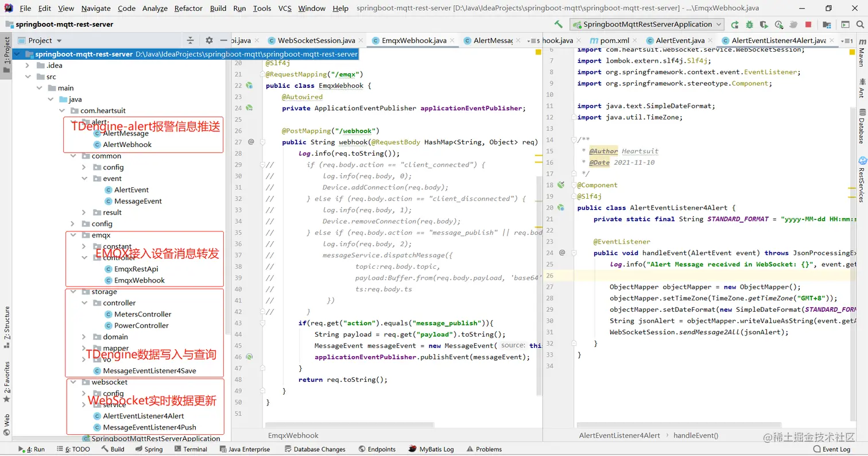The image size is (868, 456).
Task: Collapse the common package
Action: [73, 156]
